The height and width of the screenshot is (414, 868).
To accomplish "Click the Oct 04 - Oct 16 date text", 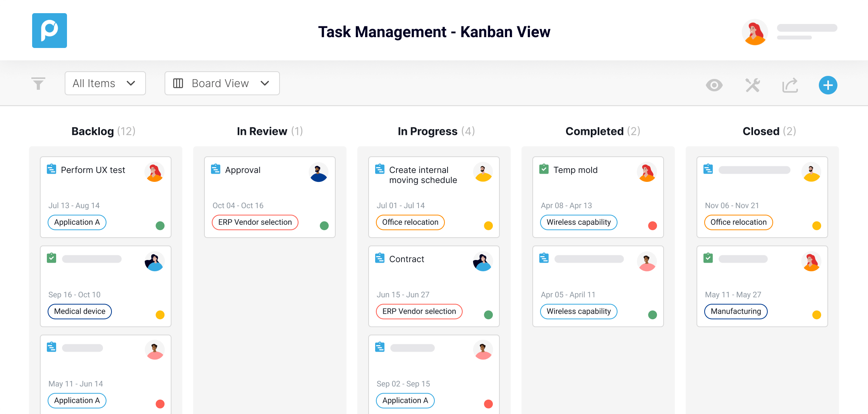I will coord(238,205).
